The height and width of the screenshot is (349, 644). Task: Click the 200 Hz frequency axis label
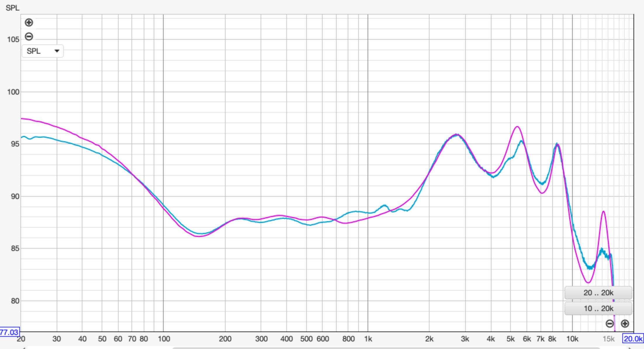pyautogui.click(x=225, y=339)
